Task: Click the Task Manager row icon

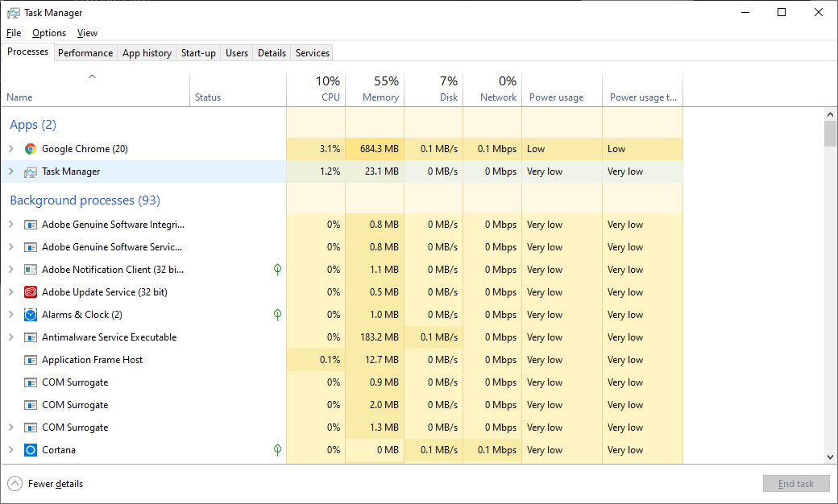Action: tap(31, 171)
